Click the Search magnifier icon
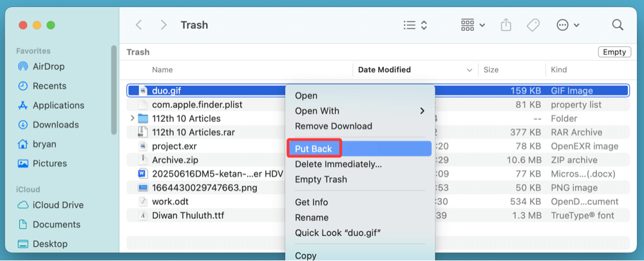 click(x=618, y=25)
